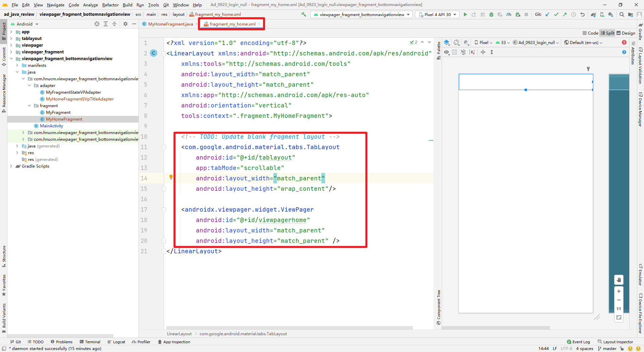This screenshot has width=644, height=352.
Task: Toggle the Project tool window tab
Action: click(4, 31)
